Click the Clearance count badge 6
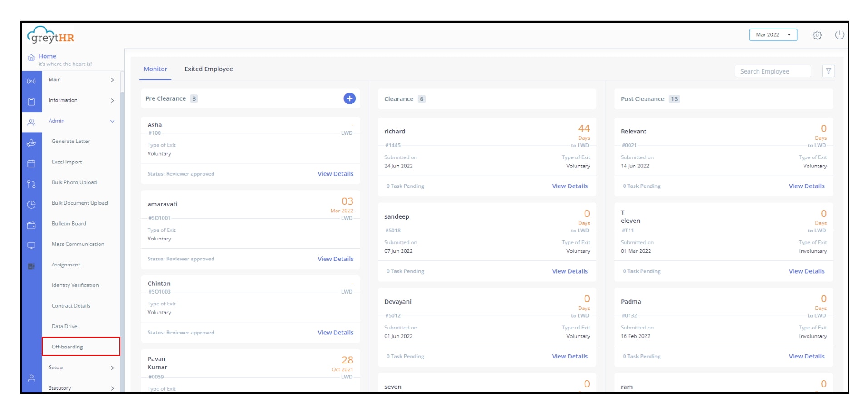This screenshot has width=868, height=412. [x=422, y=99]
